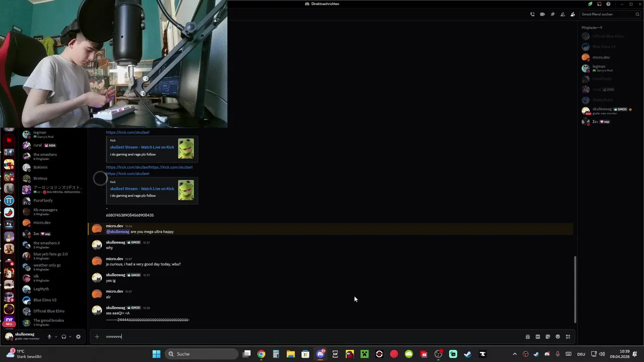Screen dimensions: 644x362
Task: Click the frog thumbnail in the second Kick embed
Action: click(186, 190)
